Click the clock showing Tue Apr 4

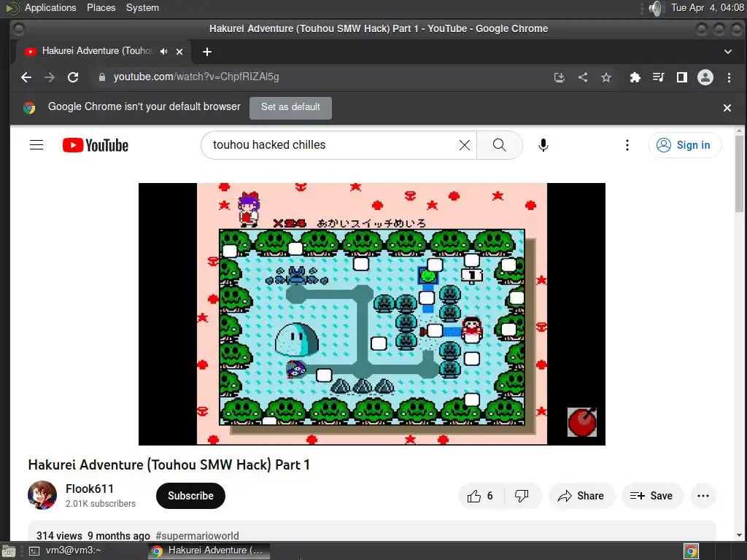[x=708, y=7]
